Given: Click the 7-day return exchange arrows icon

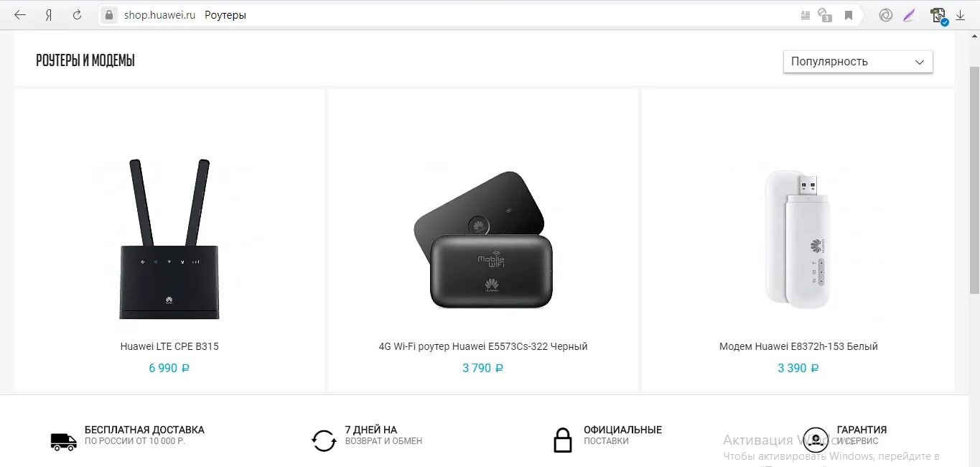Looking at the screenshot, I should [324, 440].
